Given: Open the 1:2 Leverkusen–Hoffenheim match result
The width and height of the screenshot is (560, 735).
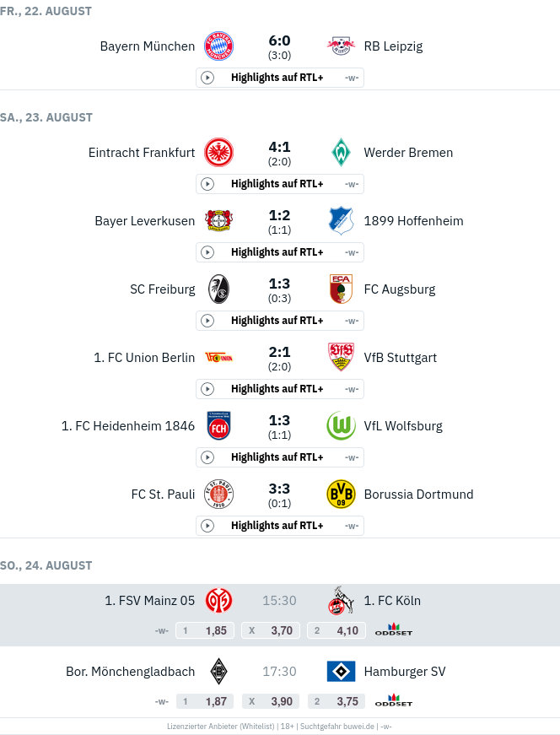Looking at the screenshot, I should 279,221.
